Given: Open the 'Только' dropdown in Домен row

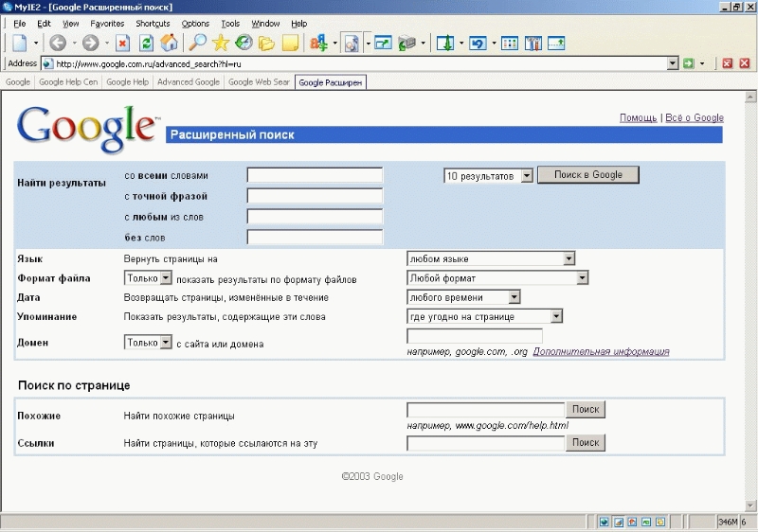Looking at the screenshot, I should [x=166, y=343].
